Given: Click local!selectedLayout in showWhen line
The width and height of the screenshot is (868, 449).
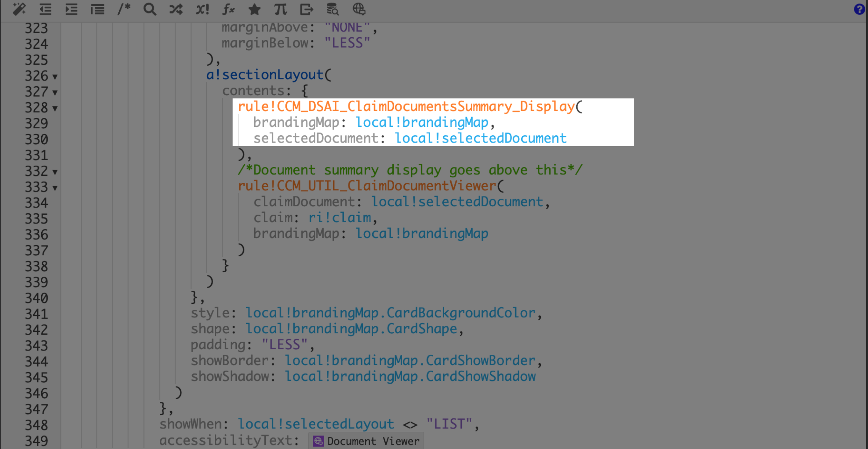Looking at the screenshot, I should click(x=316, y=424).
